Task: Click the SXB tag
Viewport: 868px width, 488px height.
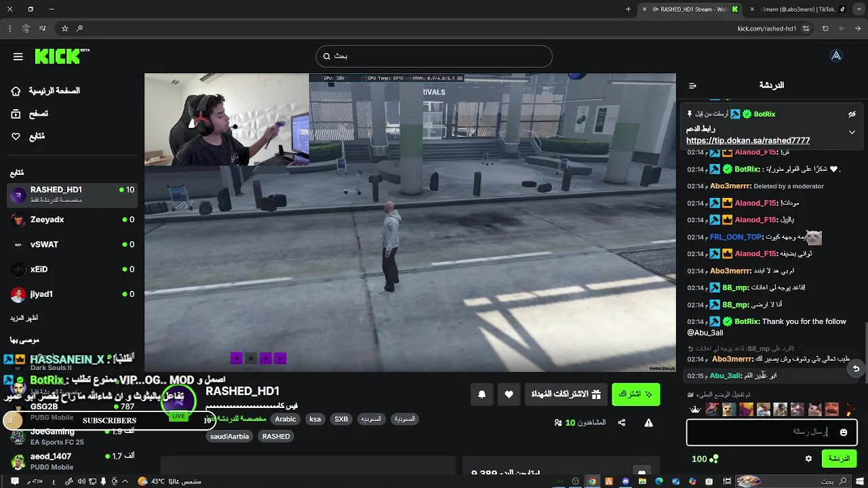Action: click(341, 419)
